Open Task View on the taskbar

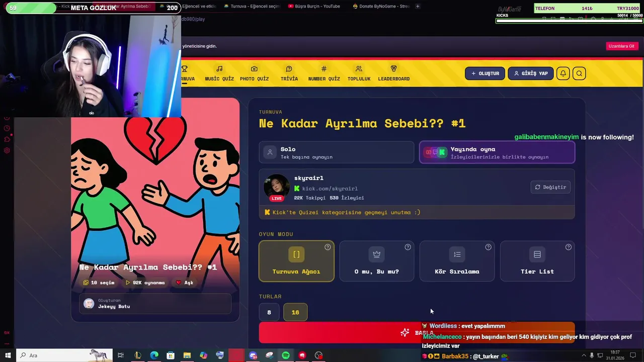click(121, 355)
